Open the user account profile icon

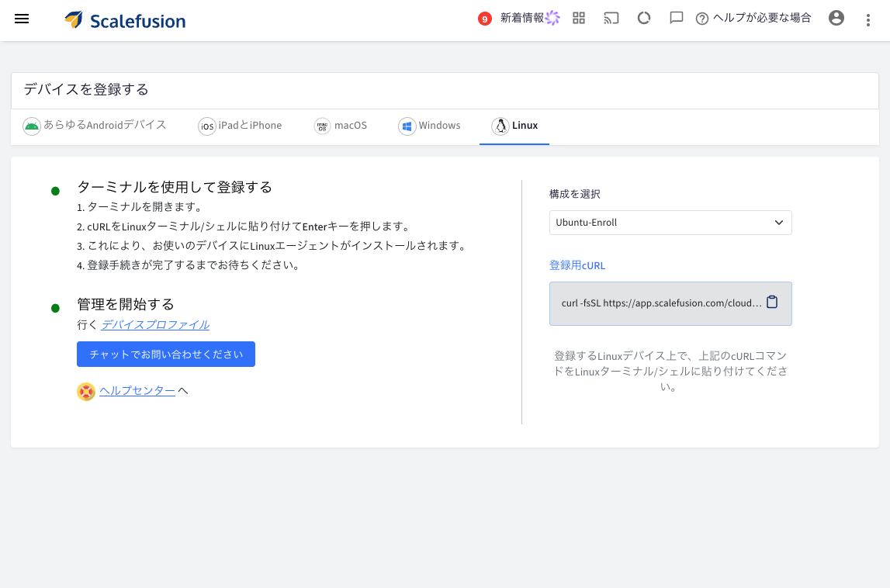pyautogui.click(x=836, y=18)
